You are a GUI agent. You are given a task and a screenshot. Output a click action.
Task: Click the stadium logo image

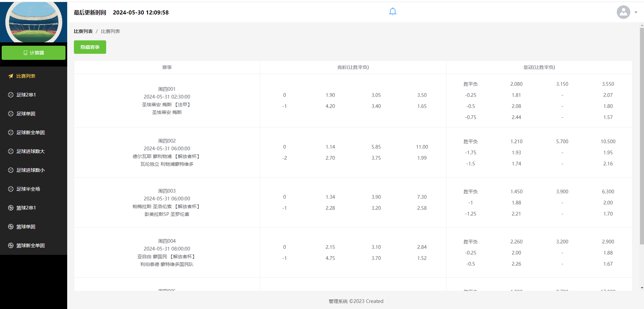tap(34, 22)
